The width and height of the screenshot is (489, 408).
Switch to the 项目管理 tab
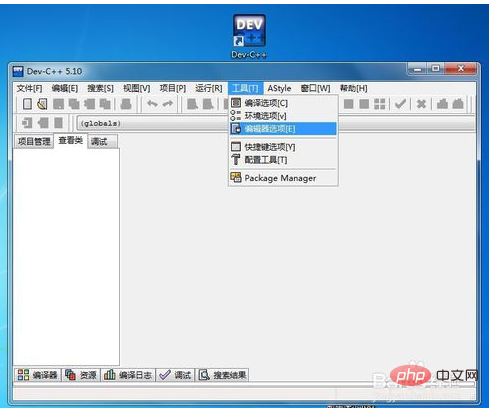coord(34,142)
